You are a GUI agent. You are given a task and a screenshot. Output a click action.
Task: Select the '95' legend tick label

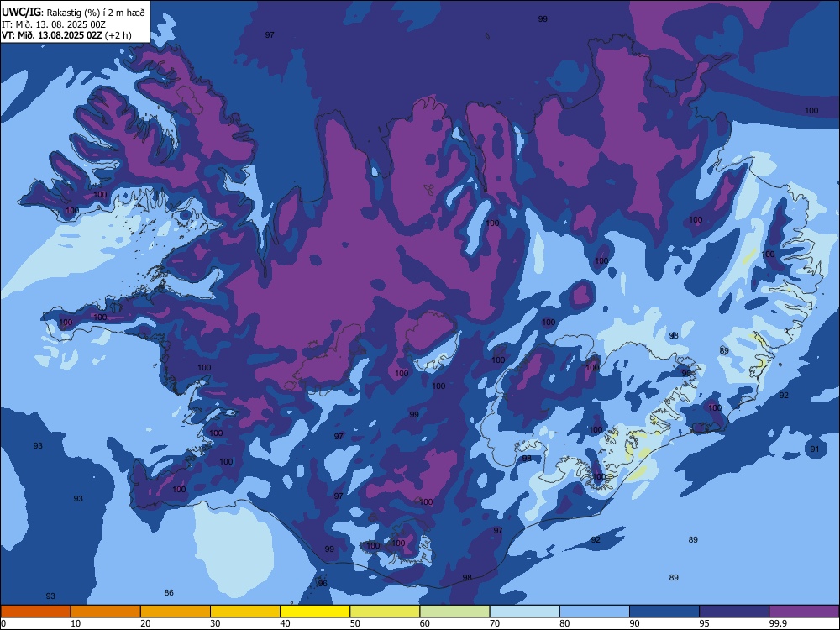[x=705, y=623]
